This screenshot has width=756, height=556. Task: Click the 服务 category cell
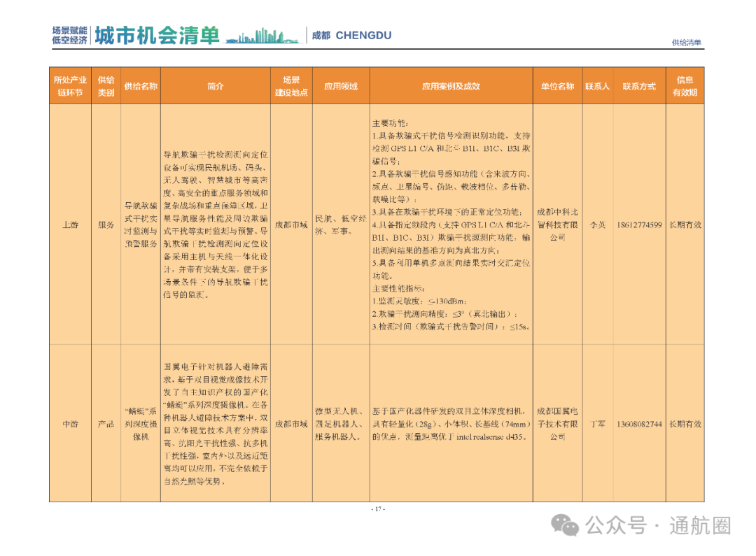point(106,224)
